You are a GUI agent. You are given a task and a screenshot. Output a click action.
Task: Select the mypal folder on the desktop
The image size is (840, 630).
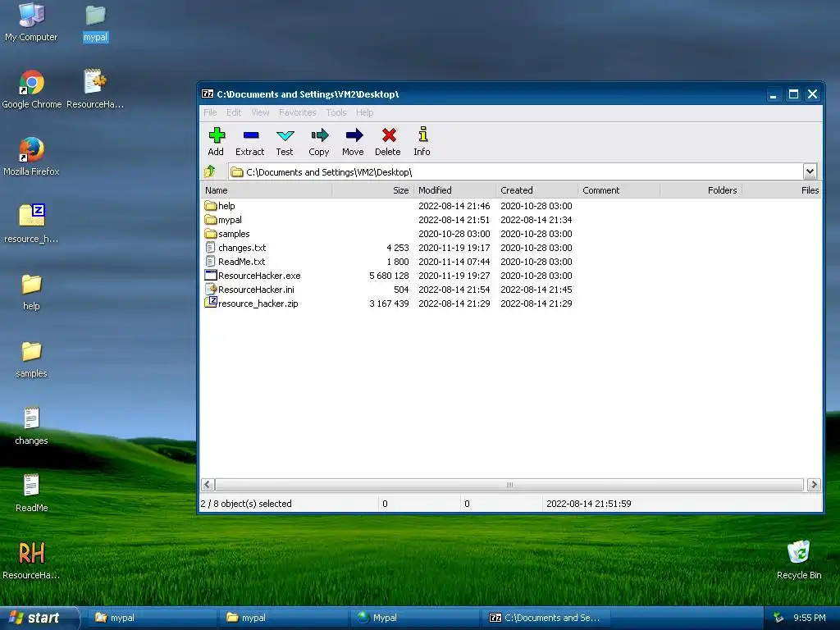click(x=95, y=22)
